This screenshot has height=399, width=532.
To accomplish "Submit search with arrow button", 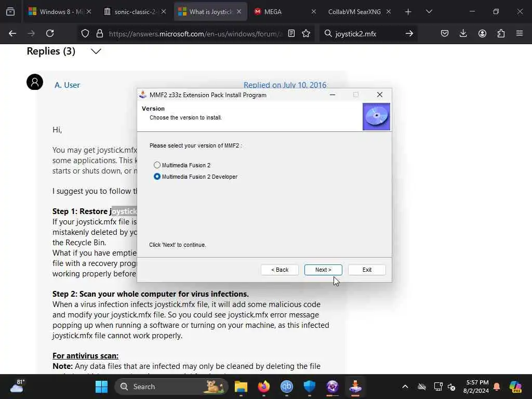I will coord(409,33).
